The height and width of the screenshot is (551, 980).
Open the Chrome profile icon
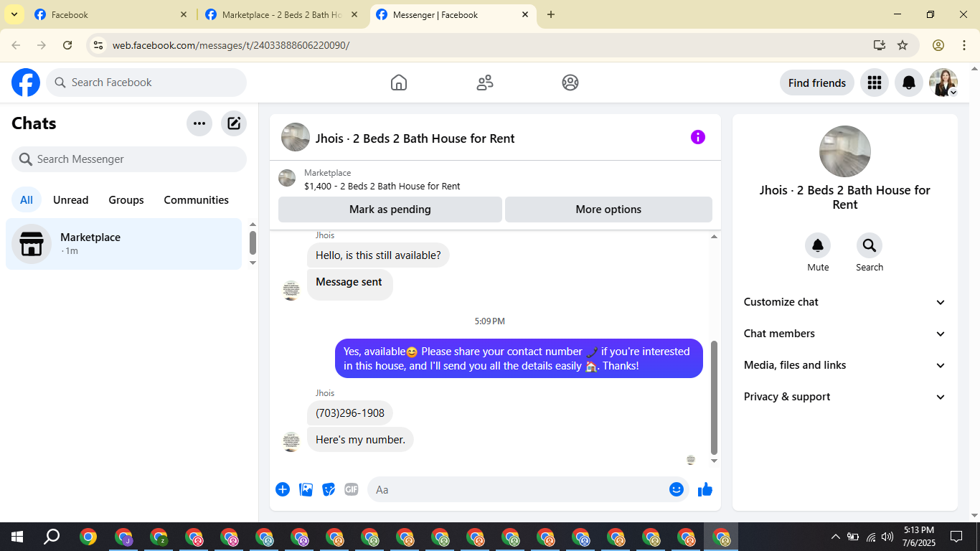pyautogui.click(x=938, y=45)
